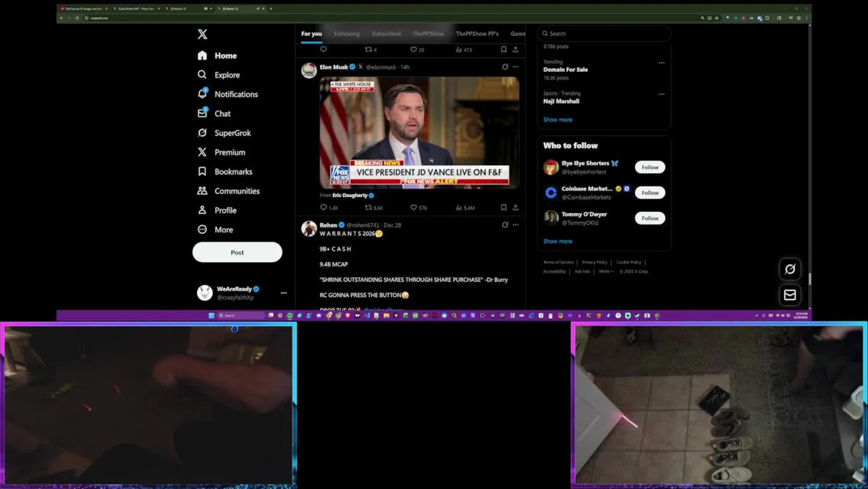The height and width of the screenshot is (489, 868).
Task: Open Grok icon on Rohen post
Action: 505,225
